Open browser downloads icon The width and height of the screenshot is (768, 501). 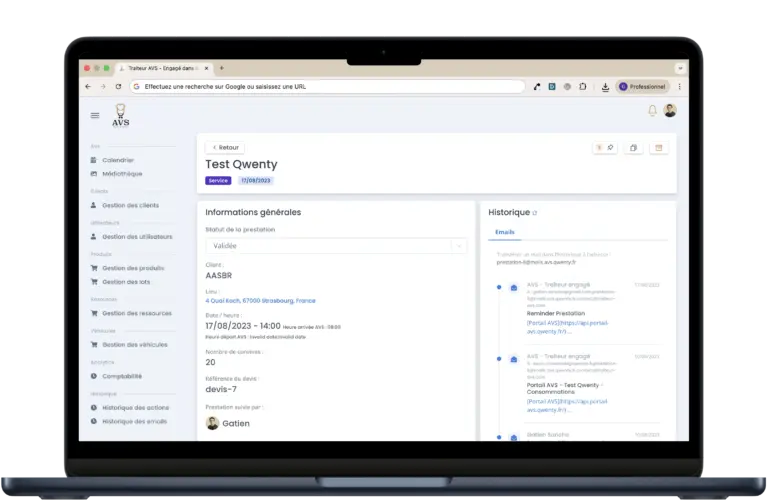tap(605, 87)
